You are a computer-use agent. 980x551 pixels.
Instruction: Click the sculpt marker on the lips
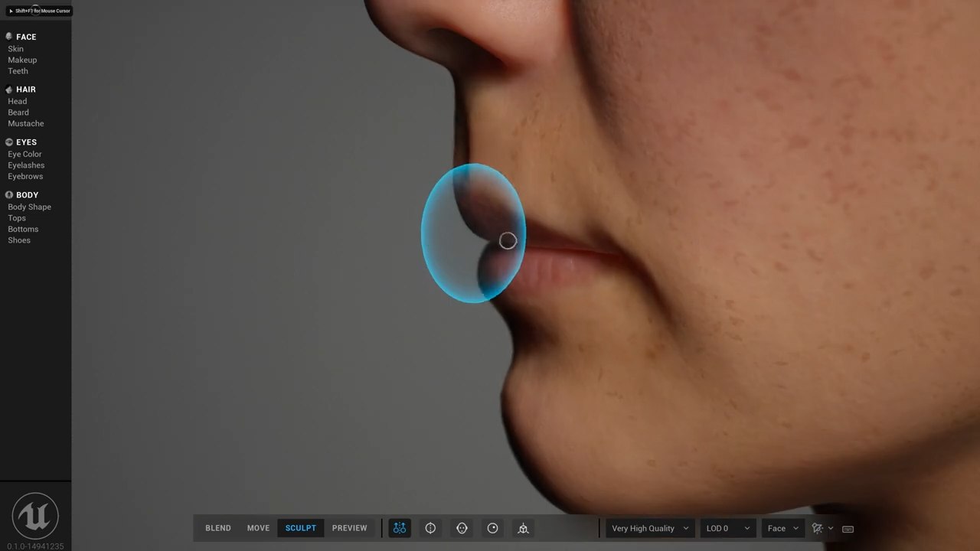508,241
